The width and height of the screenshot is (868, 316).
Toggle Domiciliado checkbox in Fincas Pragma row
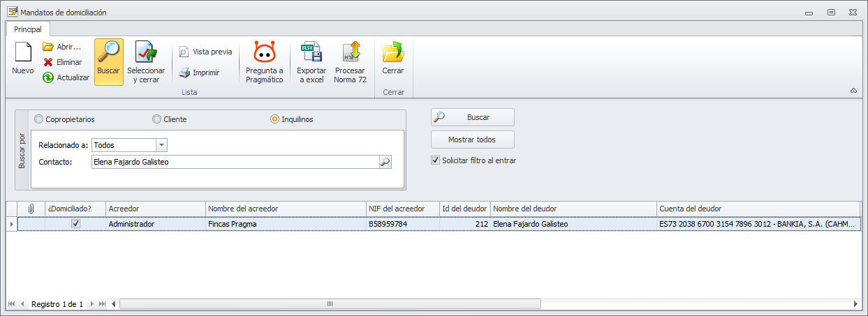click(x=76, y=224)
